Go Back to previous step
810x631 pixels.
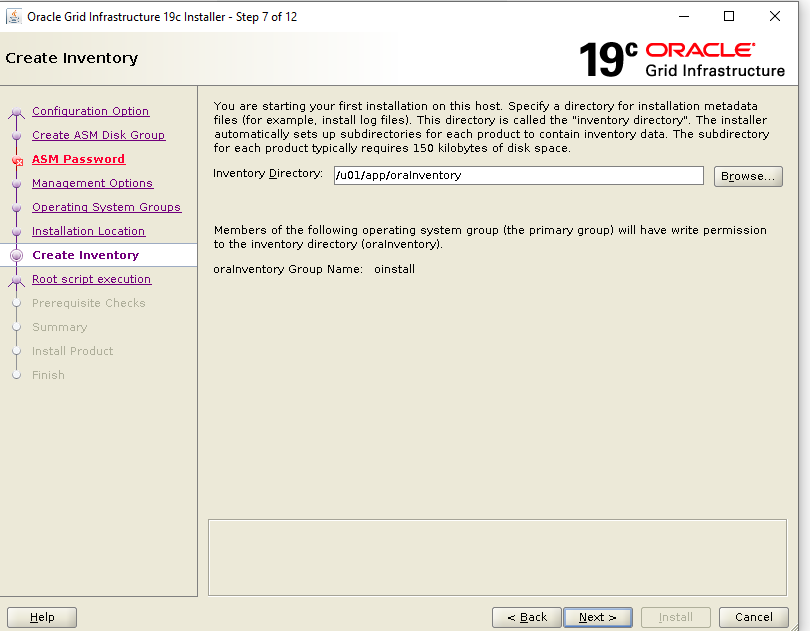[526, 617]
